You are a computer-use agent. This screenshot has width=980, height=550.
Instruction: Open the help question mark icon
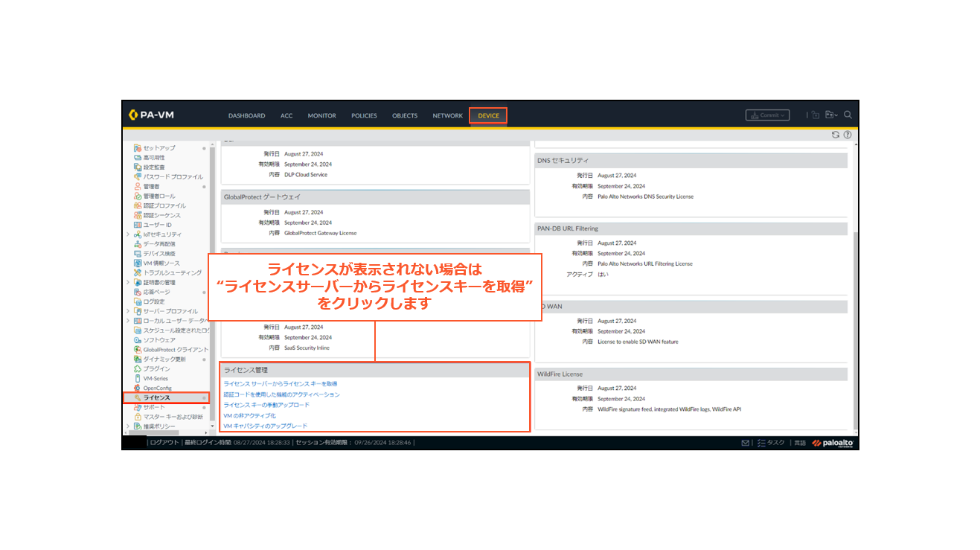(x=847, y=135)
